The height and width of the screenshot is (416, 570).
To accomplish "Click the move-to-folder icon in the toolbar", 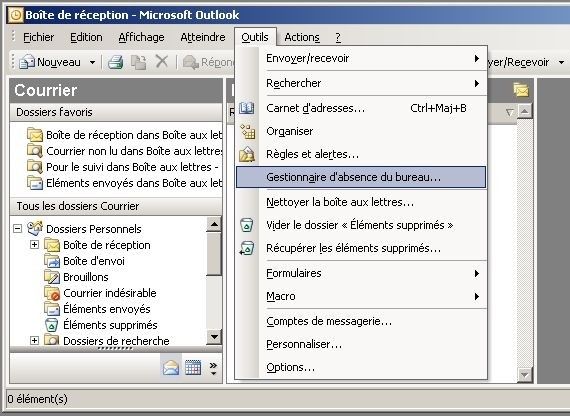I will [x=139, y=62].
